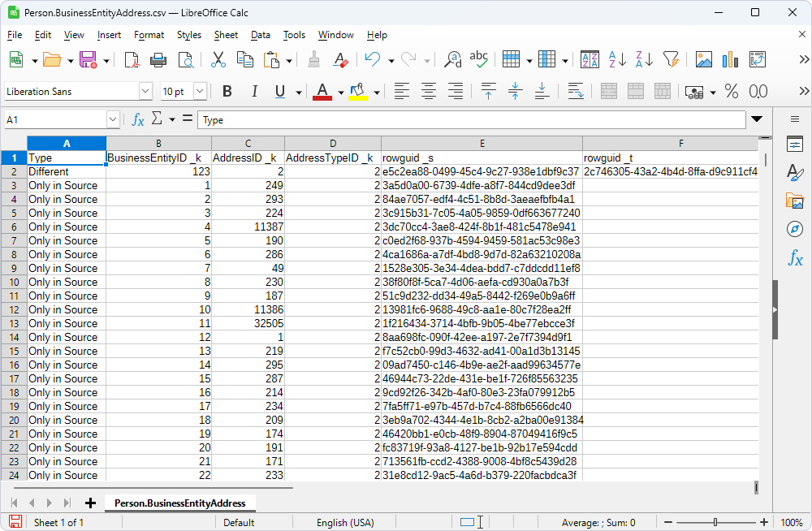812x531 pixels.
Task: Open sidebar Properties deck
Action: click(x=794, y=144)
